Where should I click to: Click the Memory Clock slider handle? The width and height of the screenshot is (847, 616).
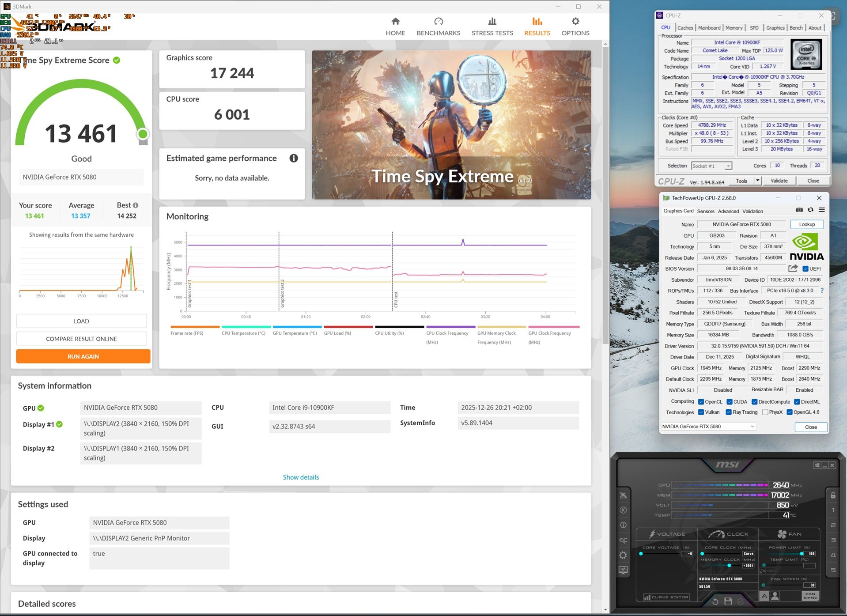tap(729, 565)
